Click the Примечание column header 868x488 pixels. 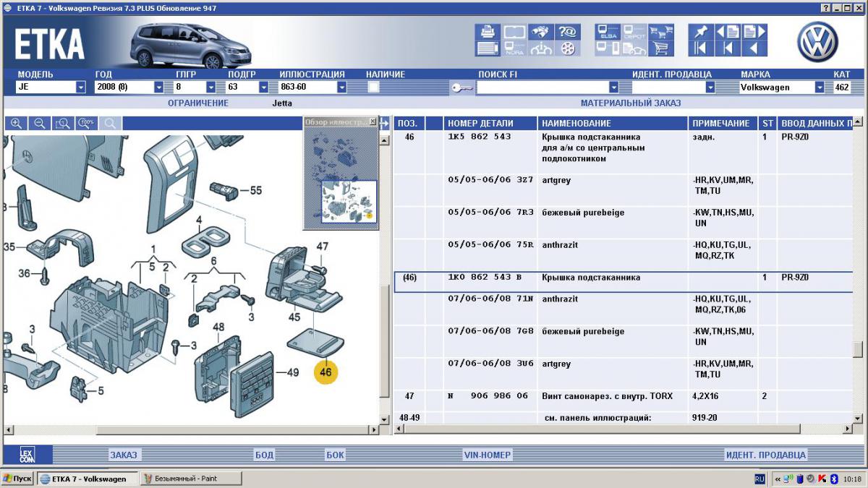tap(722, 124)
